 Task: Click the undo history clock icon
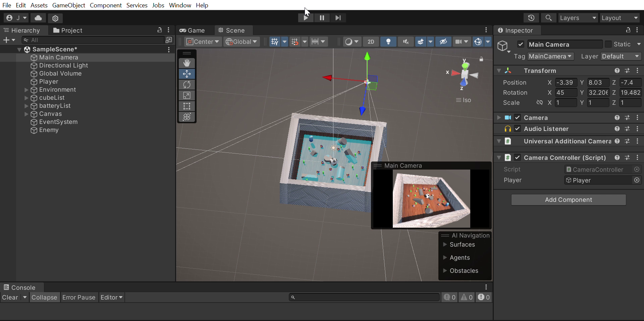pos(531,18)
